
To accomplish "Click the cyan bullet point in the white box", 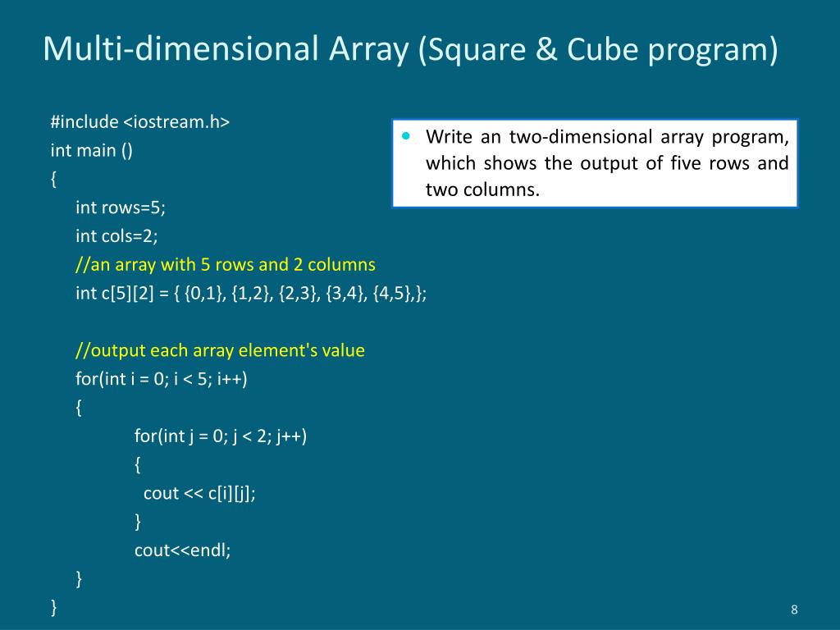I will click(406, 136).
